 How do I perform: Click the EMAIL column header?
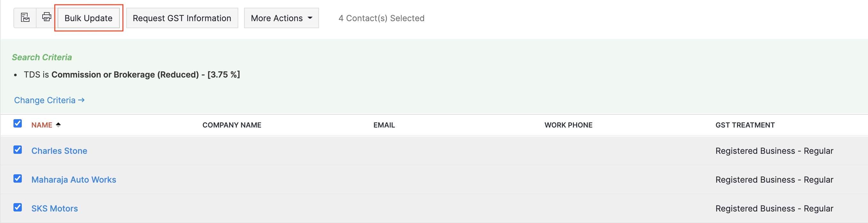pyautogui.click(x=384, y=125)
